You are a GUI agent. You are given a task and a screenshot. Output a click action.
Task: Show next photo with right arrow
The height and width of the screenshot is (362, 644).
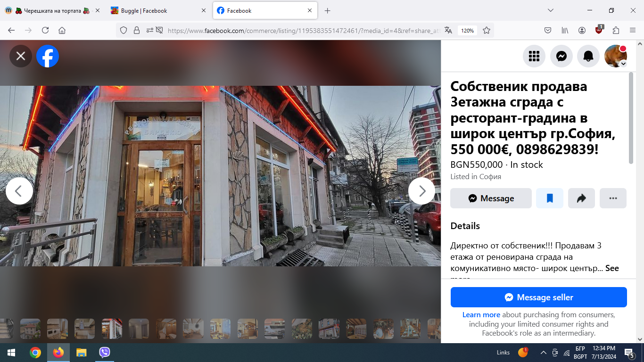[x=421, y=191]
